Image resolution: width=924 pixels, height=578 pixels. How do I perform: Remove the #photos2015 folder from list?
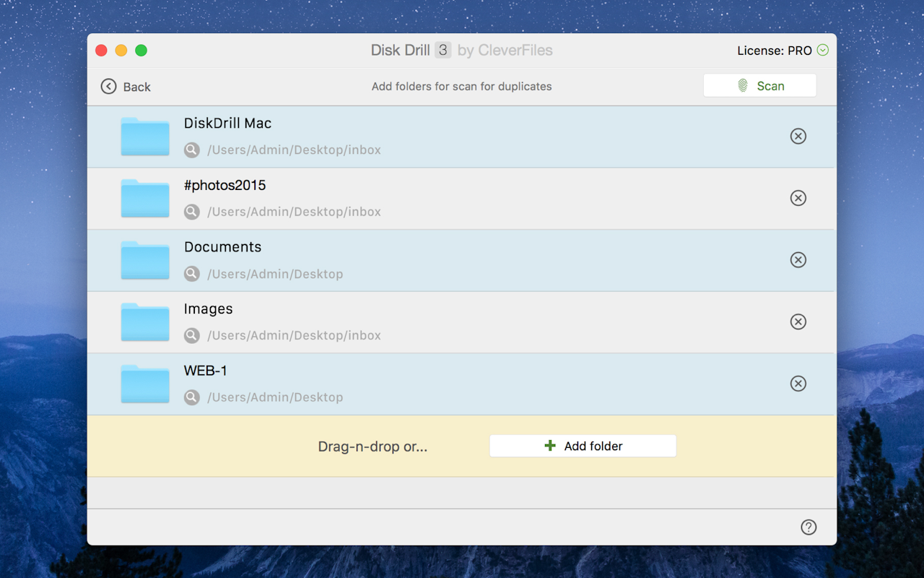[x=798, y=198]
